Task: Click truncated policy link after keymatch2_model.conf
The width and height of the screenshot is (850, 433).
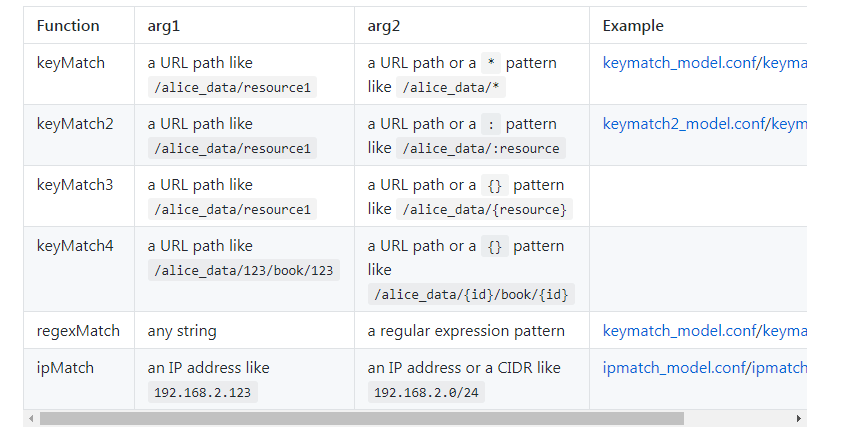Action: (789, 124)
